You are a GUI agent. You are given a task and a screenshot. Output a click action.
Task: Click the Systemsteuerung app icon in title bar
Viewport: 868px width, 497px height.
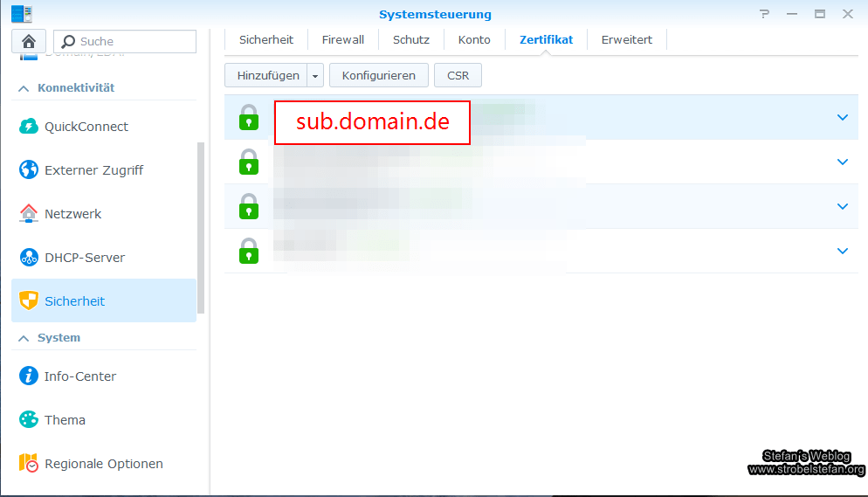(x=22, y=13)
